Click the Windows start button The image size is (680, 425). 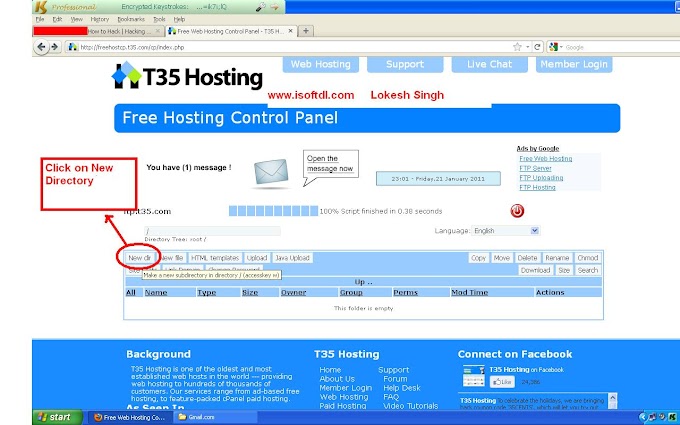[57, 417]
